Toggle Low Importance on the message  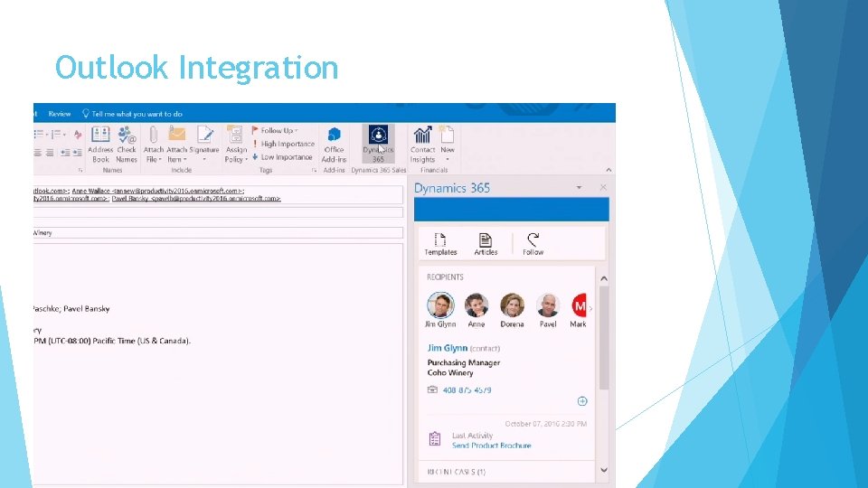(282, 157)
